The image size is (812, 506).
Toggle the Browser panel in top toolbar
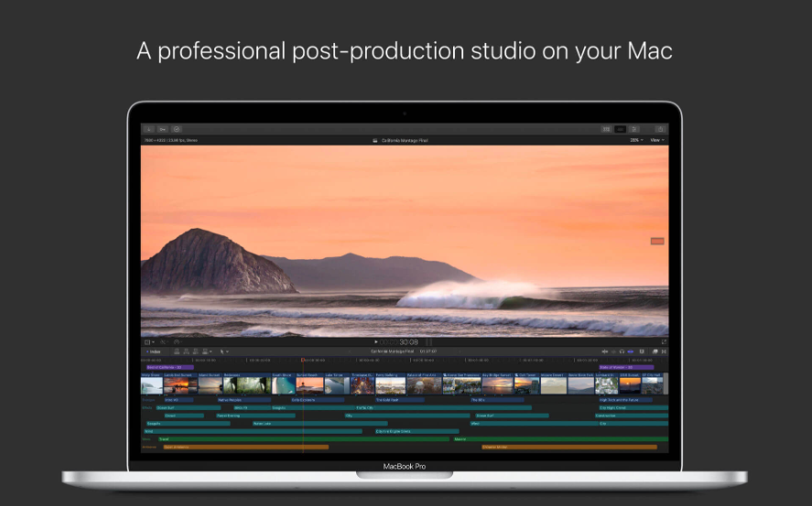606,129
